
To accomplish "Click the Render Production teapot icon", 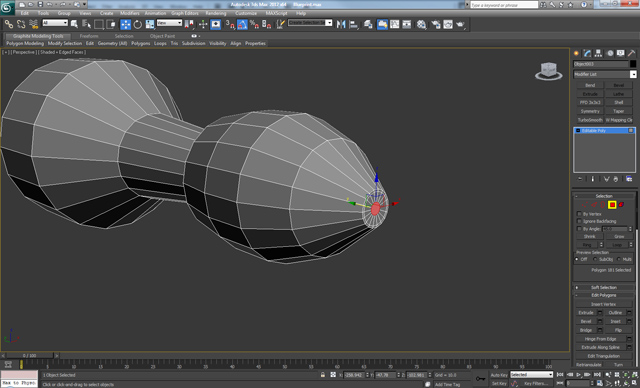I will coord(460,24).
